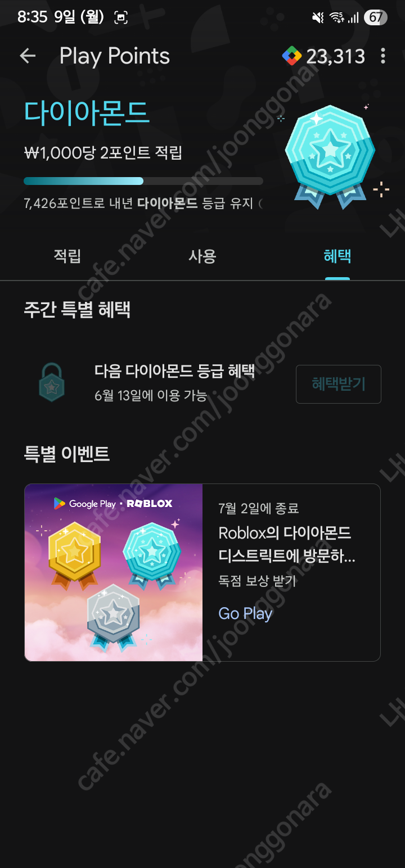The width and height of the screenshot is (405, 868).
Task: Tap the muted sound status icon
Action: pos(318,18)
